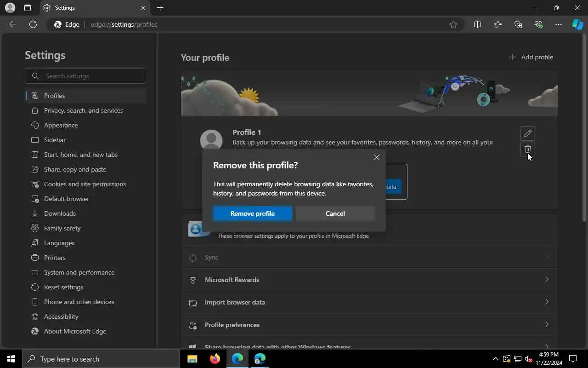Open Collections toolbar button
The image size is (588, 368).
[518, 24]
